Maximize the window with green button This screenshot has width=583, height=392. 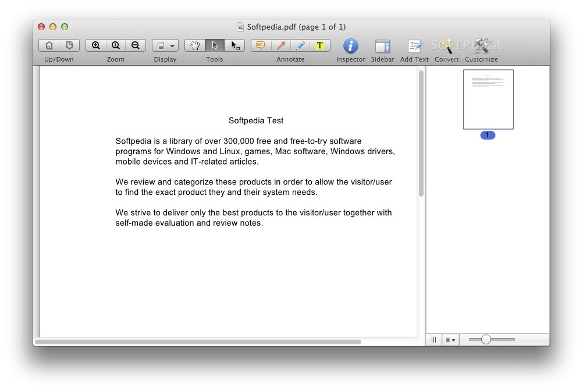(x=65, y=27)
